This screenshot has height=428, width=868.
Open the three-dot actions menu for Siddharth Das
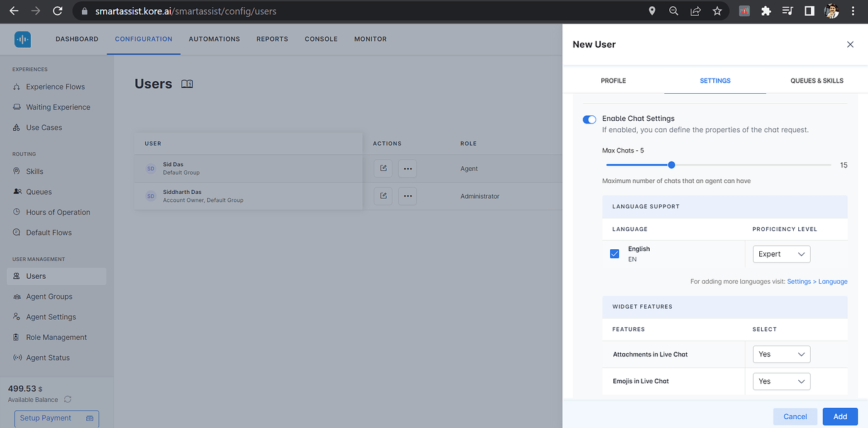tap(407, 196)
